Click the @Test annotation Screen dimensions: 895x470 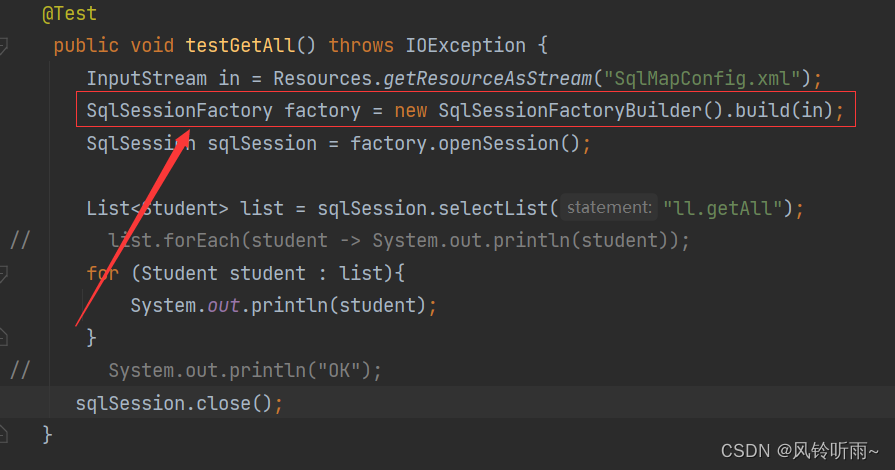70,15
